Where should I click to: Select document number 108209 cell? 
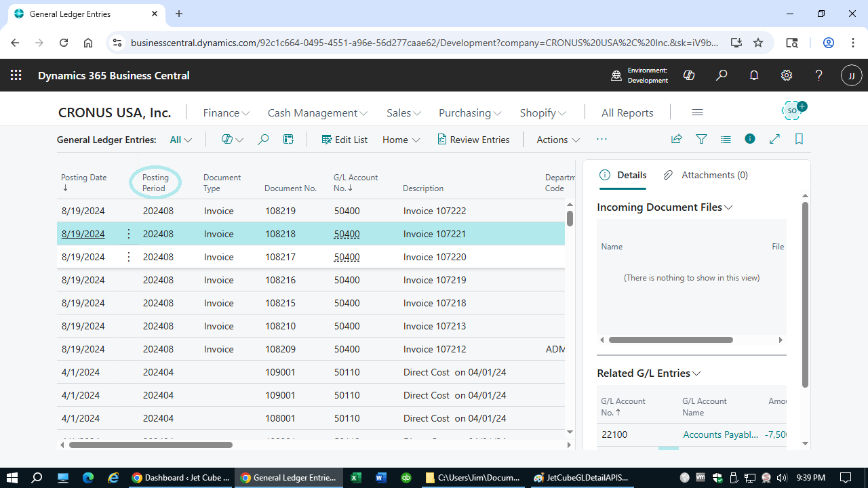280,349
